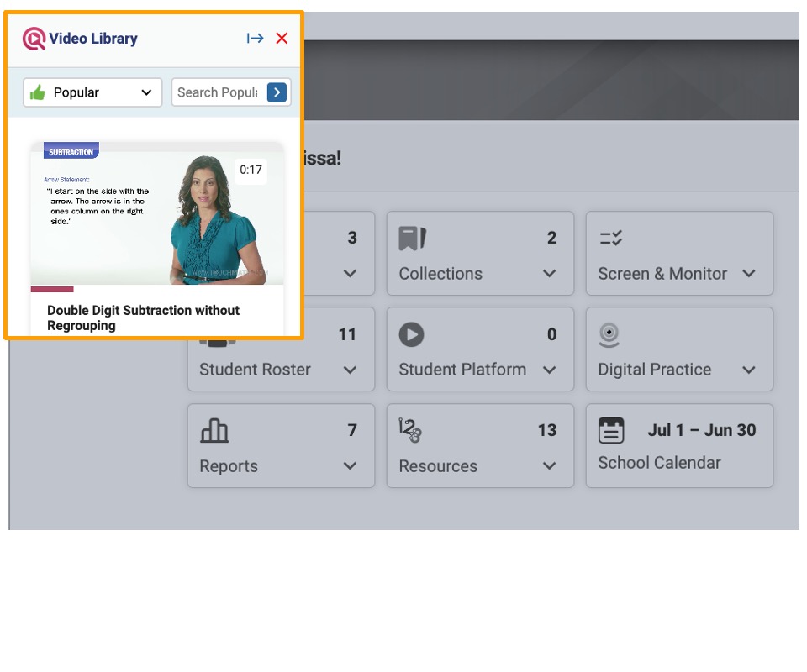Expand the Resources chevron
Screen dimensions: 807x672
pos(550,466)
